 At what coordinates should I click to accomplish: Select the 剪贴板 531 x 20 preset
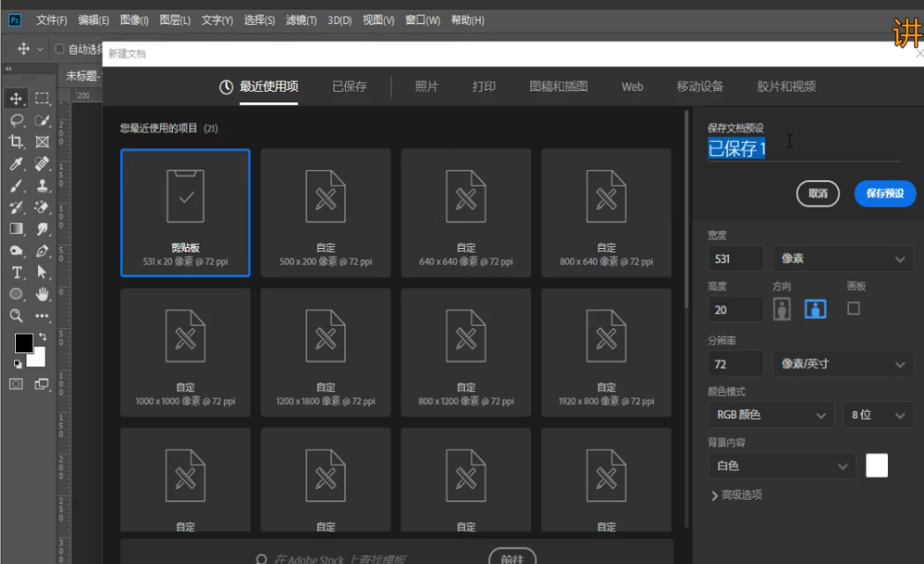coord(185,213)
